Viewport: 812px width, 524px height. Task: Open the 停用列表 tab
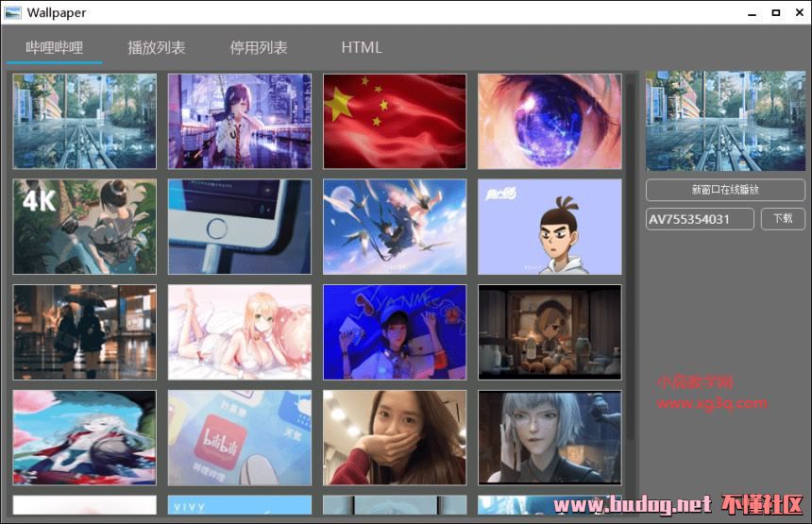tap(259, 47)
